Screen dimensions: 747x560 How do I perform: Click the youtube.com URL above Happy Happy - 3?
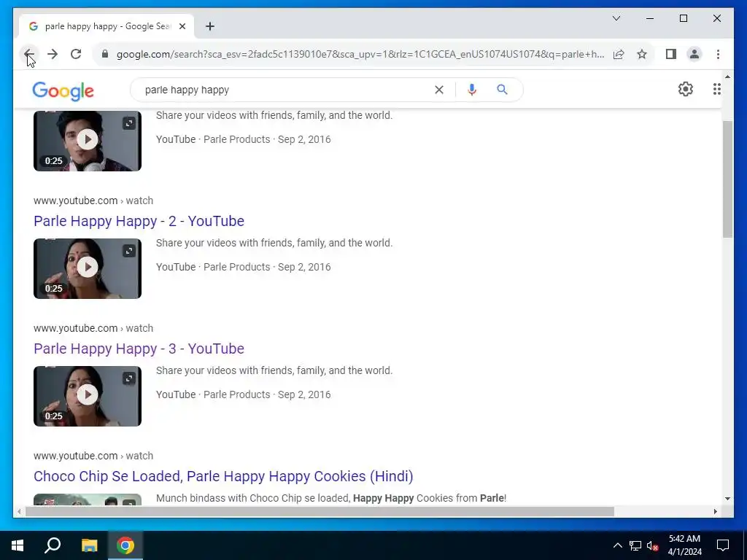click(x=93, y=328)
